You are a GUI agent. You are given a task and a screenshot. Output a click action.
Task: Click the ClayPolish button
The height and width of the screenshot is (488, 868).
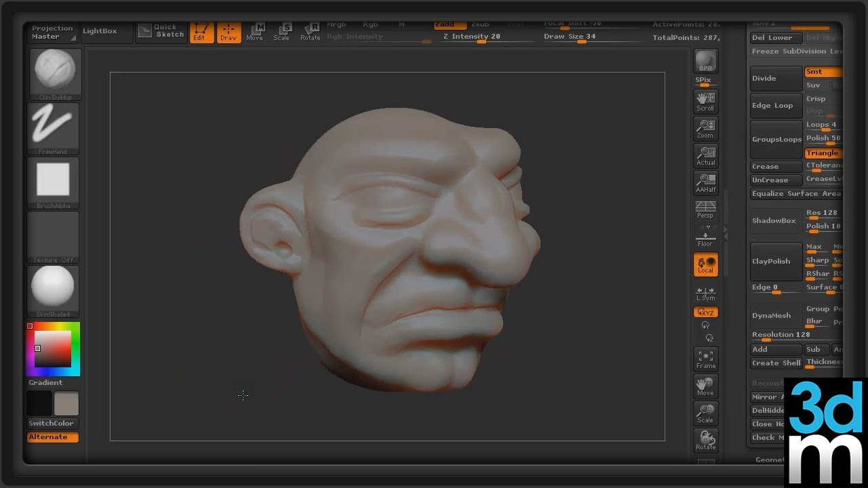tap(776, 262)
